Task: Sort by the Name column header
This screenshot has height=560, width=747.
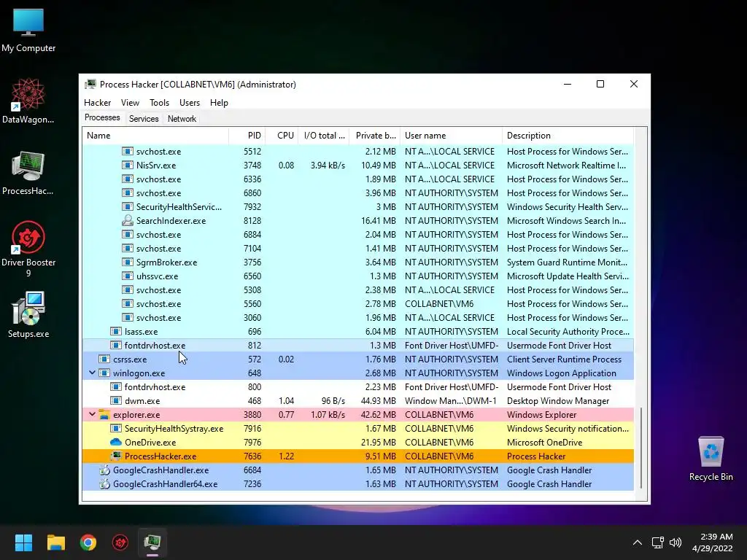Action: 155,136
